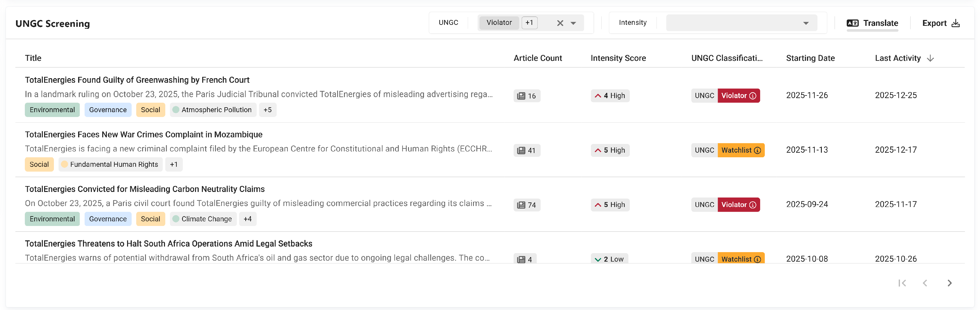The height and width of the screenshot is (310, 980).
Task: Click info icon on South Africa Watchlist badge
Action: [x=757, y=259]
